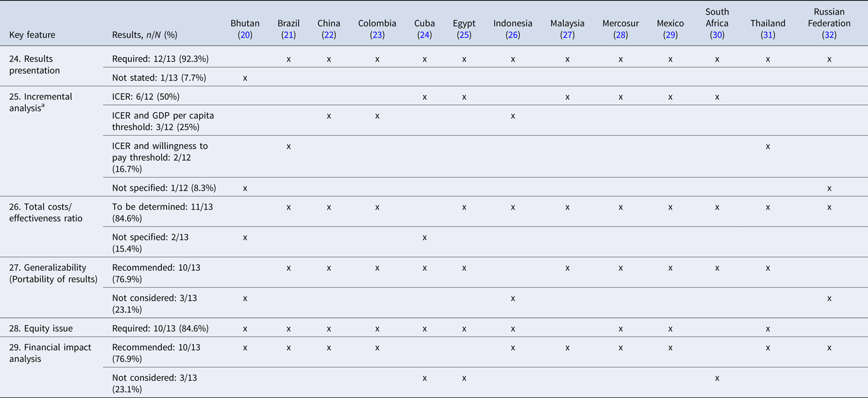Open citation 32 under Russian Federation

[829, 35]
